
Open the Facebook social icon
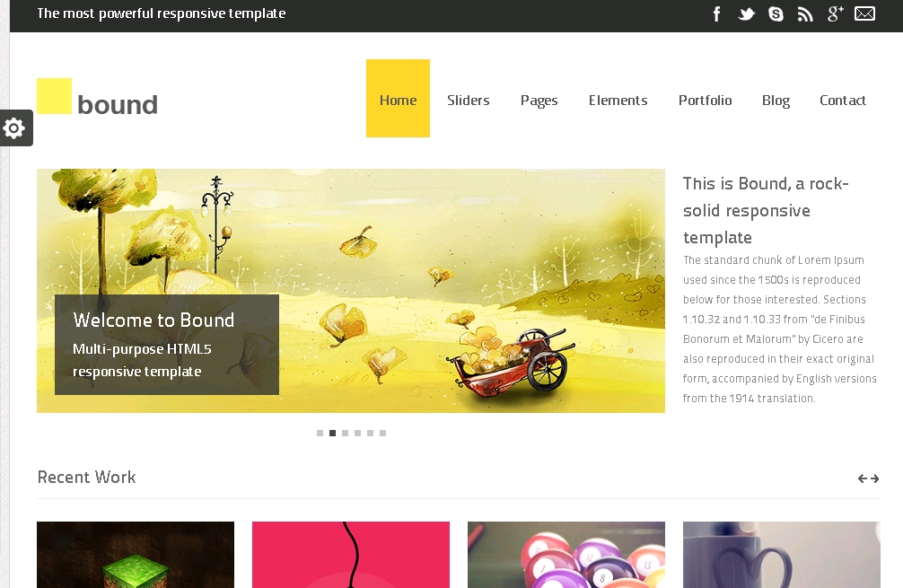click(x=716, y=13)
